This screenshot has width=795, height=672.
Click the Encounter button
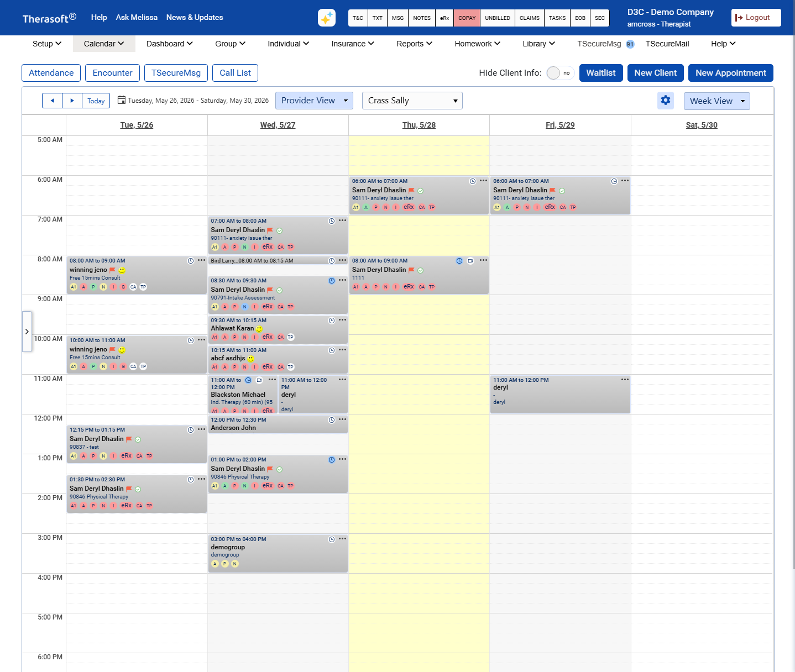click(112, 73)
